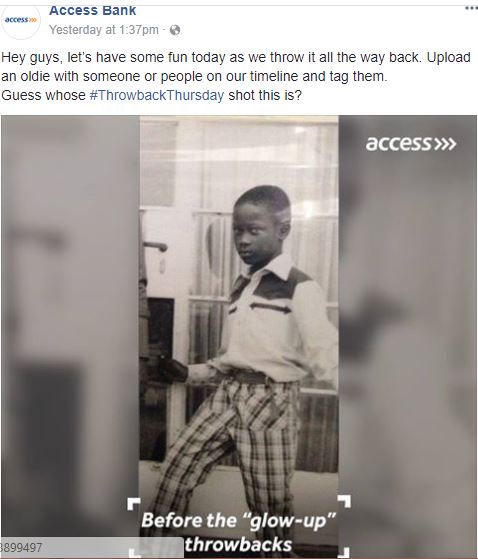Click the upper-right corner bracket of the caption

coord(344,501)
